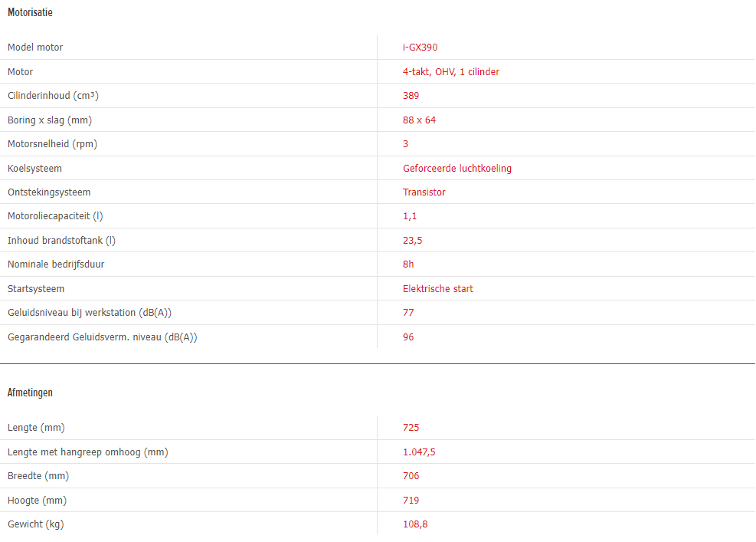Click the Geluidsniveau bij werkstation label
Screen dimensions: 756x542
click(89, 313)
